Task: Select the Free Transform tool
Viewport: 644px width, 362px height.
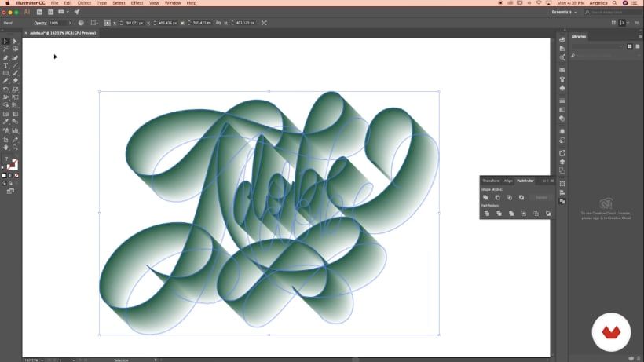Action: click(15, 97)
